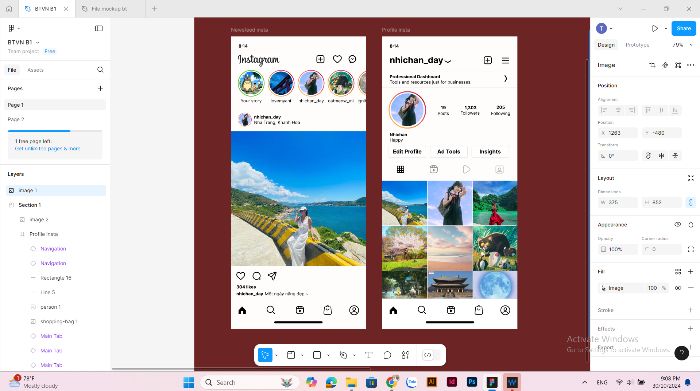Toggle constrain proportions lock beside dimensions
The width and height of the screenshot is (700, 391).
pyautogui.click(x=691, y=202)
